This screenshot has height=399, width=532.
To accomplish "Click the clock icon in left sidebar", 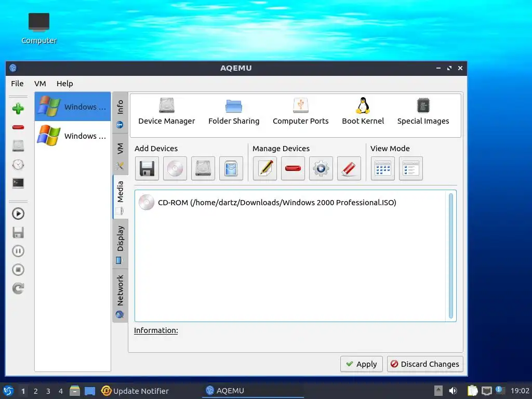I will pos(18,165).
